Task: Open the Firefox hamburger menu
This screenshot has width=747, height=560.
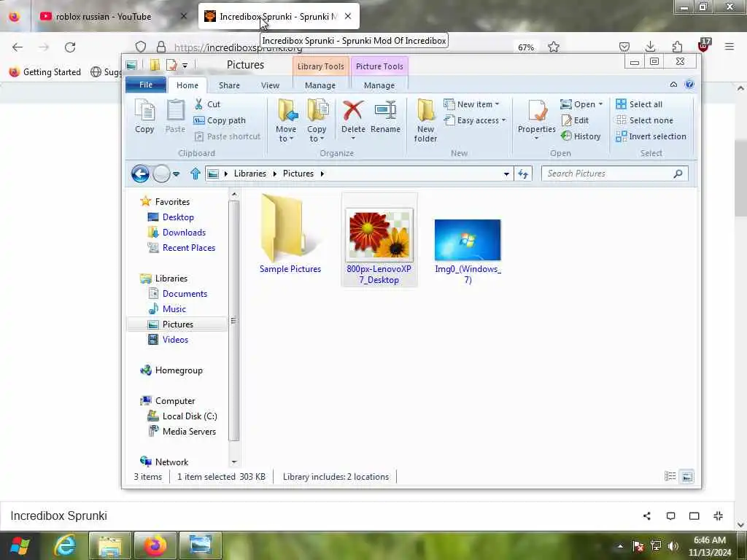Action: [729, 47]
